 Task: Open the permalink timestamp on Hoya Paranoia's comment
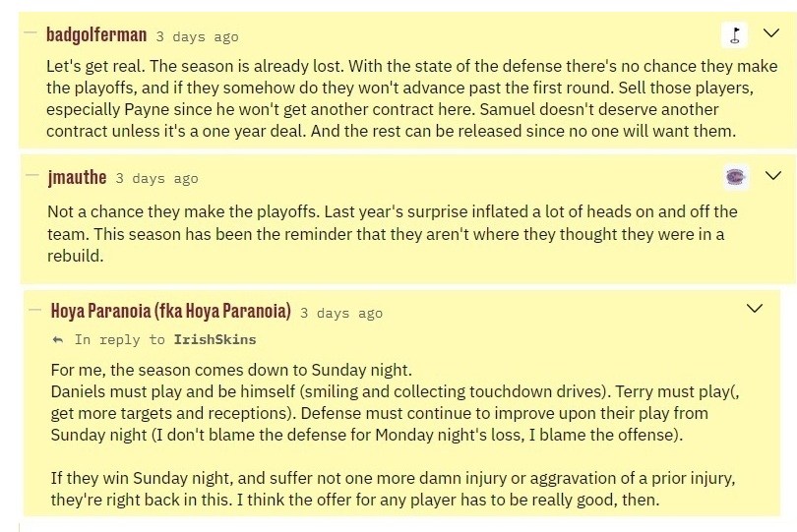[x=341, y=314]
